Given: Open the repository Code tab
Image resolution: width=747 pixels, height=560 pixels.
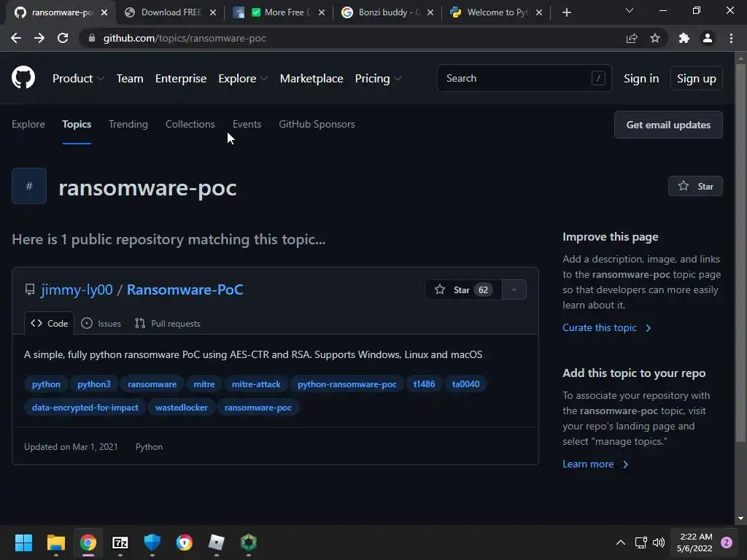Looking at the screenshot, I should [49, 323].
